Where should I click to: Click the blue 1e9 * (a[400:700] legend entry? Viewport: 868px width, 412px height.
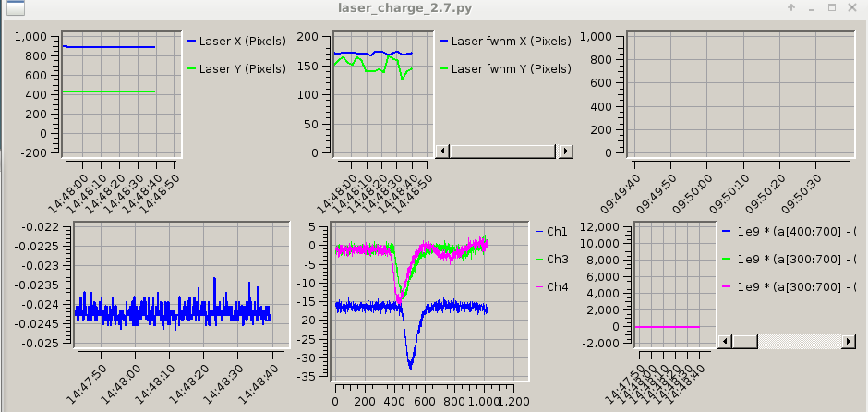coord(788,231)
